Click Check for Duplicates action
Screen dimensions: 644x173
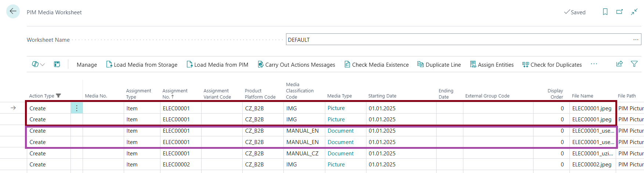point(552,65)
